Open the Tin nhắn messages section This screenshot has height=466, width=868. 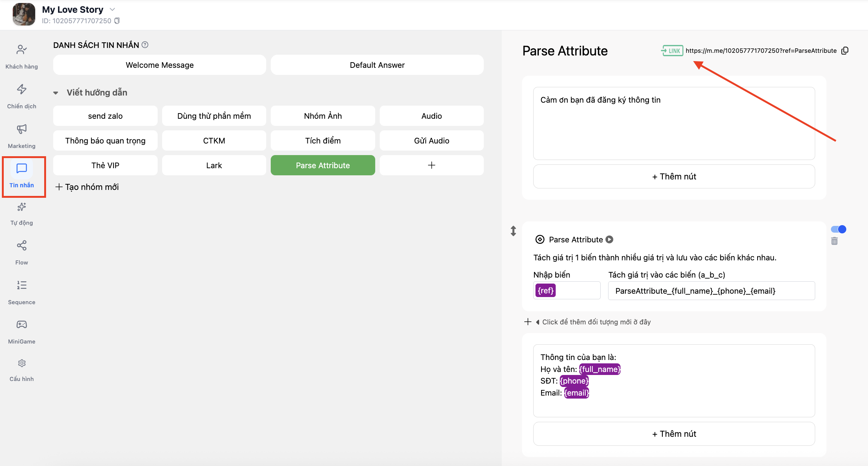click(x=22, y=176)
